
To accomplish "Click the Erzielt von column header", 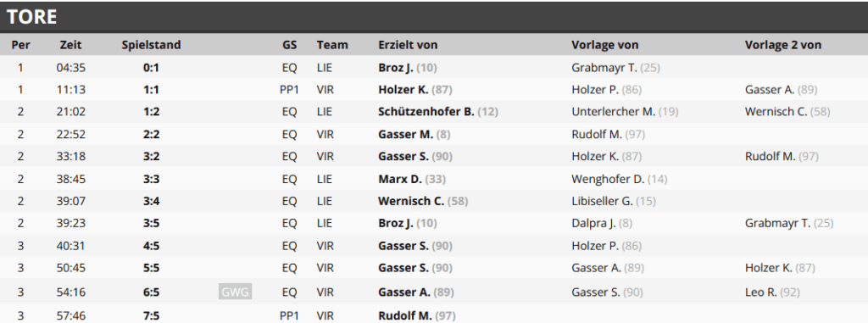I will pos(408,45).
